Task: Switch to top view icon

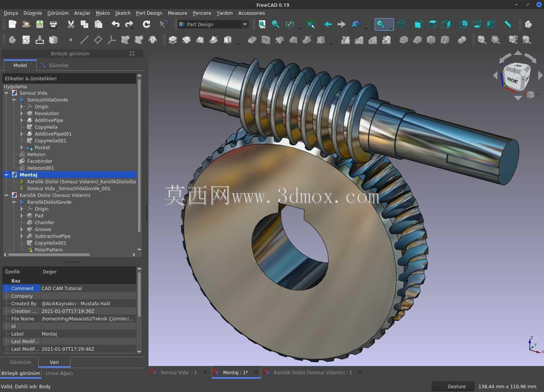Action: tap(432, 24)
